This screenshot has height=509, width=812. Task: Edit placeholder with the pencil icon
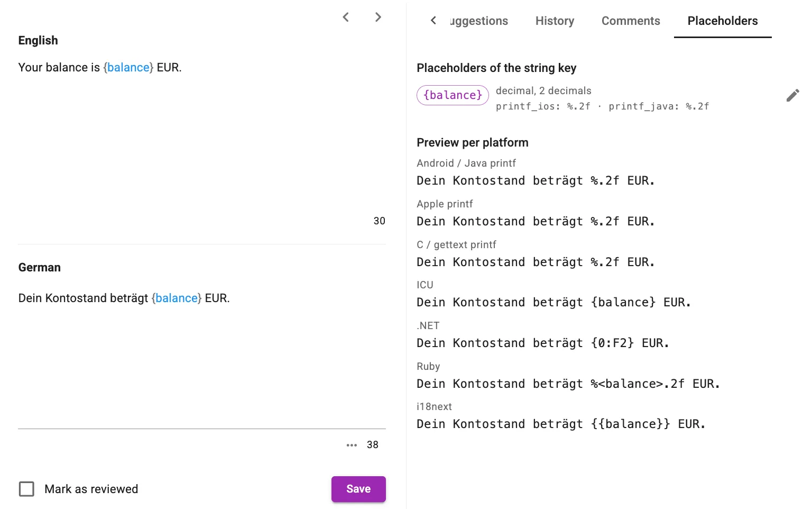[x=792, y=95]
